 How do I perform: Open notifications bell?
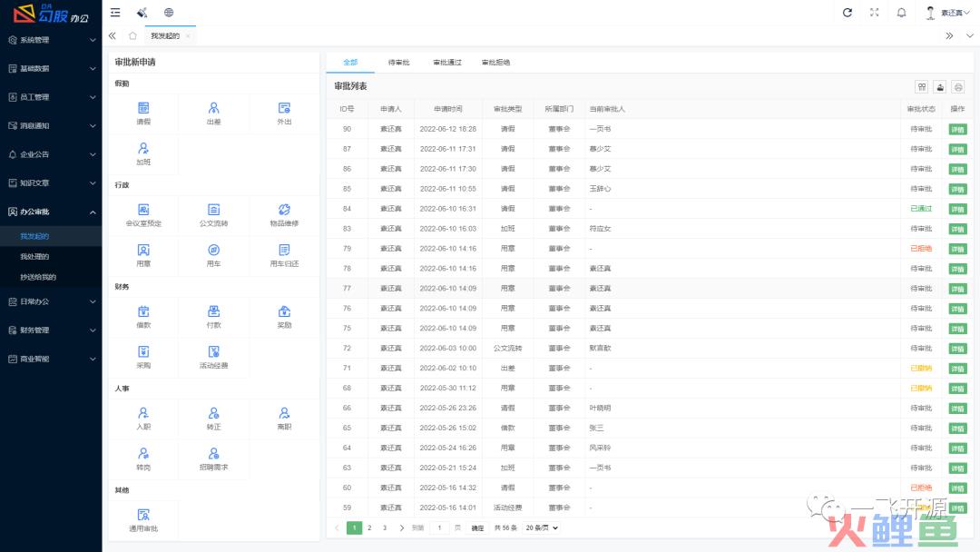(x=901, y=13)
